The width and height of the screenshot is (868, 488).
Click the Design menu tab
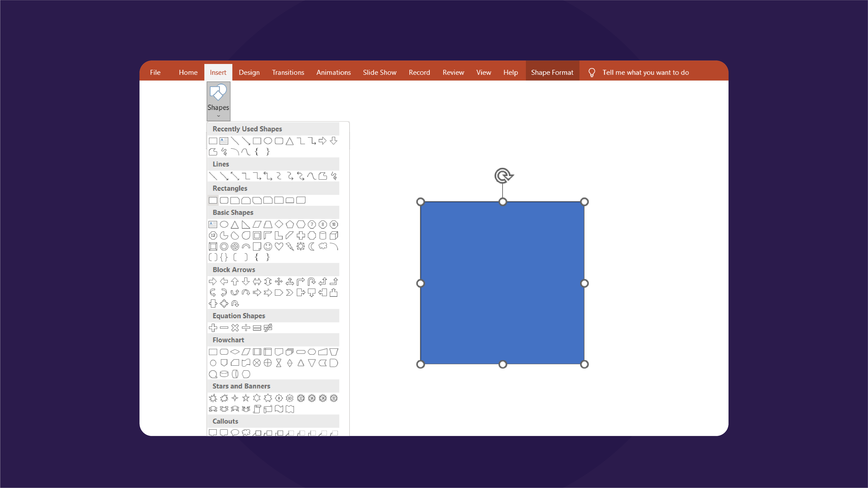249,72
